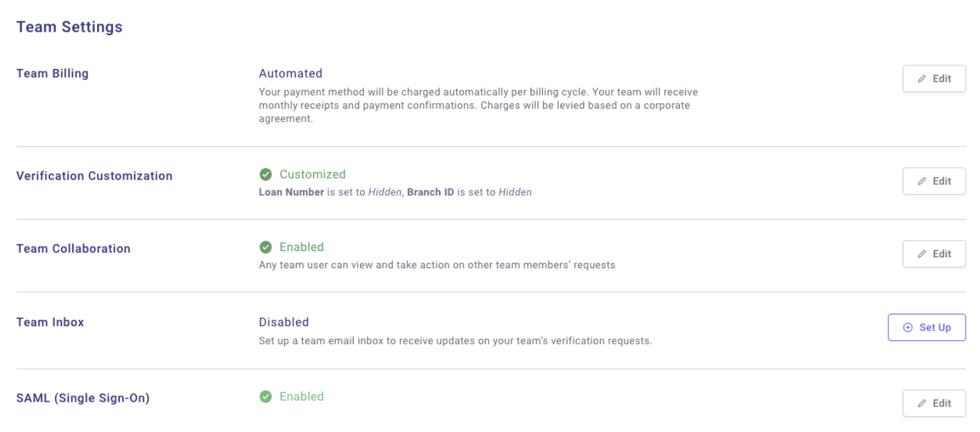This screenshot has width=980, height=432.
Task: Click the Team Inbox label
Action: pos(50,322)
